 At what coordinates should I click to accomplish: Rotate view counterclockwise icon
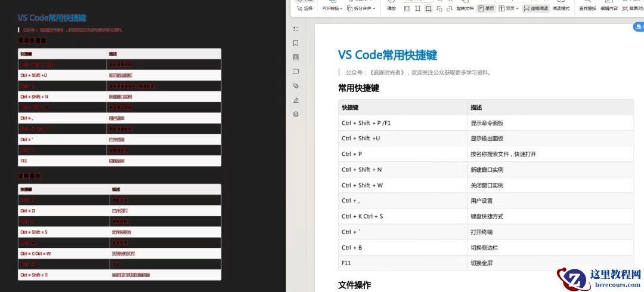coord(439,8)
